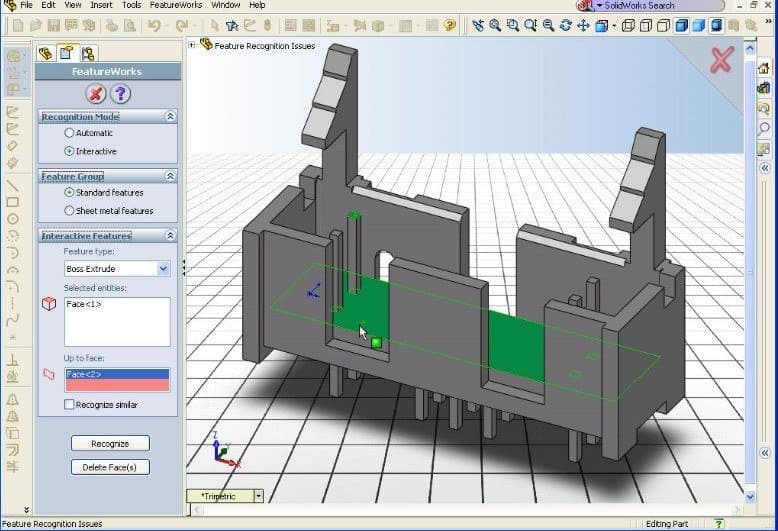Click the red X cancel corner in viewport

pyautogui.click(x=721, y=60)
